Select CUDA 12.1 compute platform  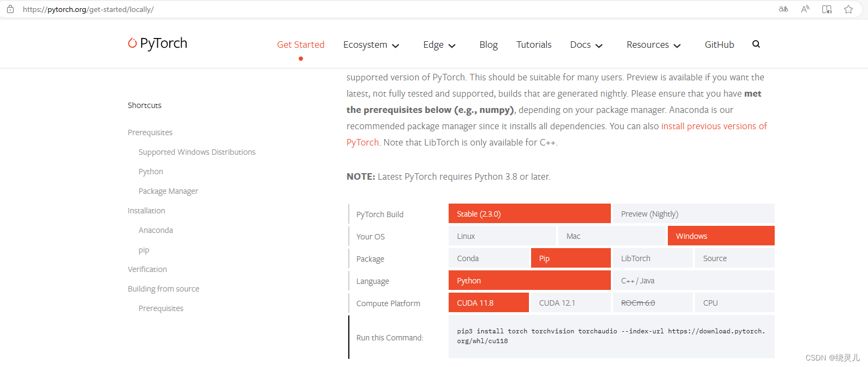click(571, 302)
